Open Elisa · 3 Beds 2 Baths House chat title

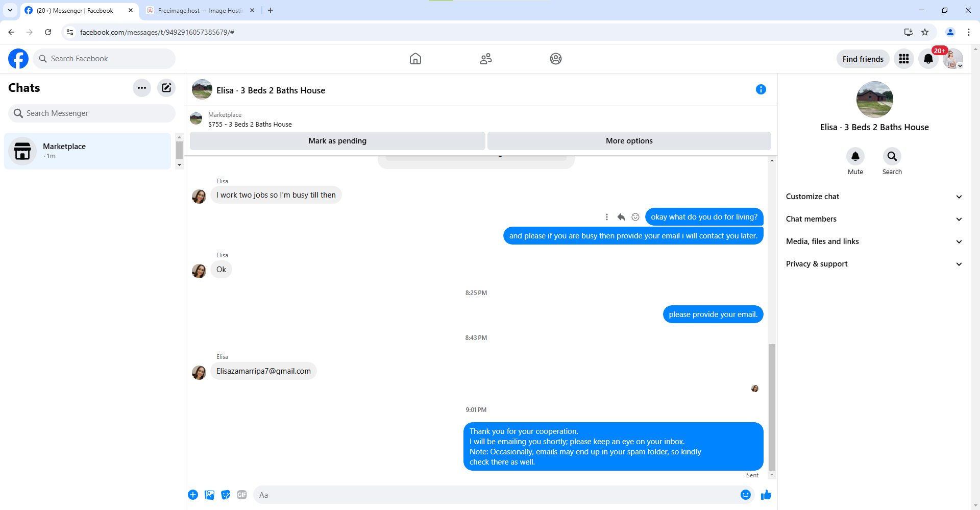click(271, 90)
